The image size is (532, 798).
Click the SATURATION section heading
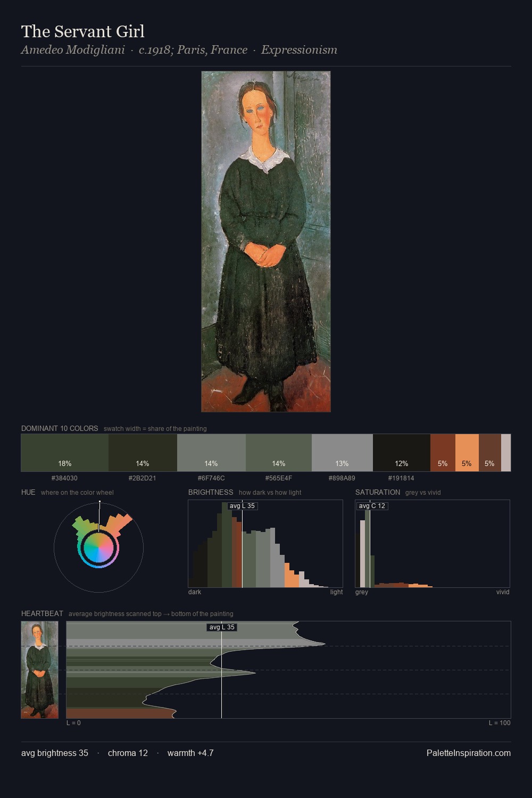(x=378, y=492)
